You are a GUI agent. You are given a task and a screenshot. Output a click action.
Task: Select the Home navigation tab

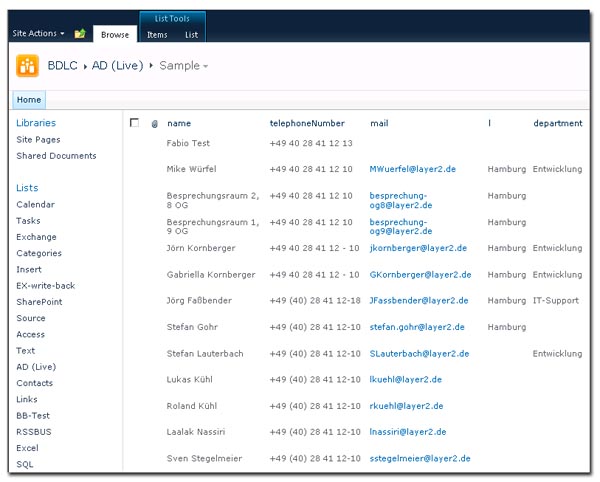click(29, 100)
